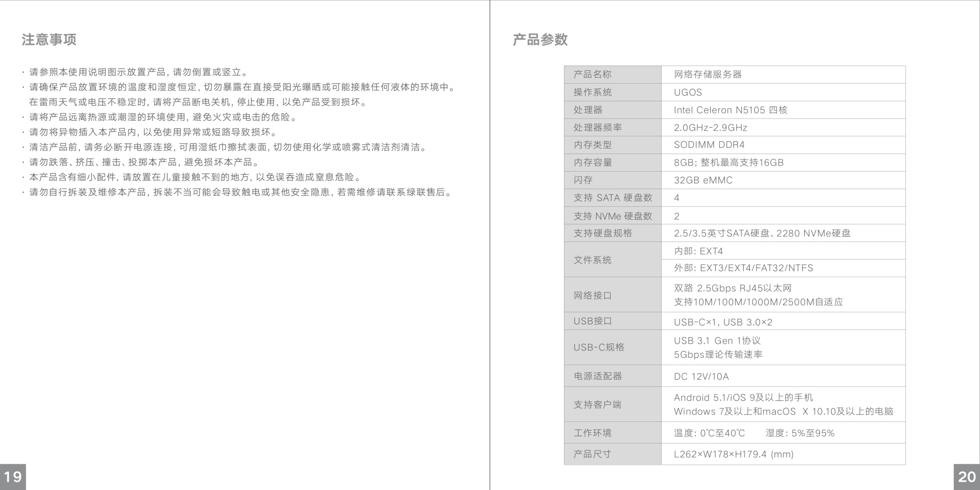Select the 2.0GHz-2.9GHz frequency cell
The width and height of the screenshot is (980, 490).
[710, 128]
